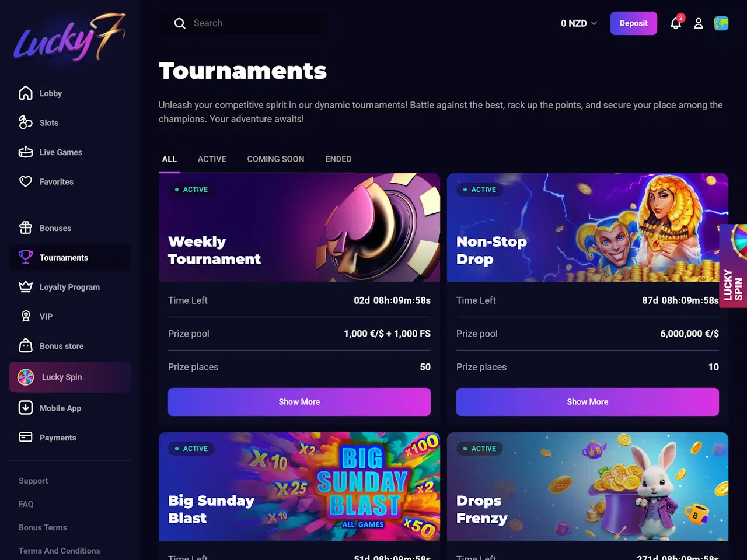The image size is (747, 560).
Task: Open the globe language selector icon
Action: point(721,23)
